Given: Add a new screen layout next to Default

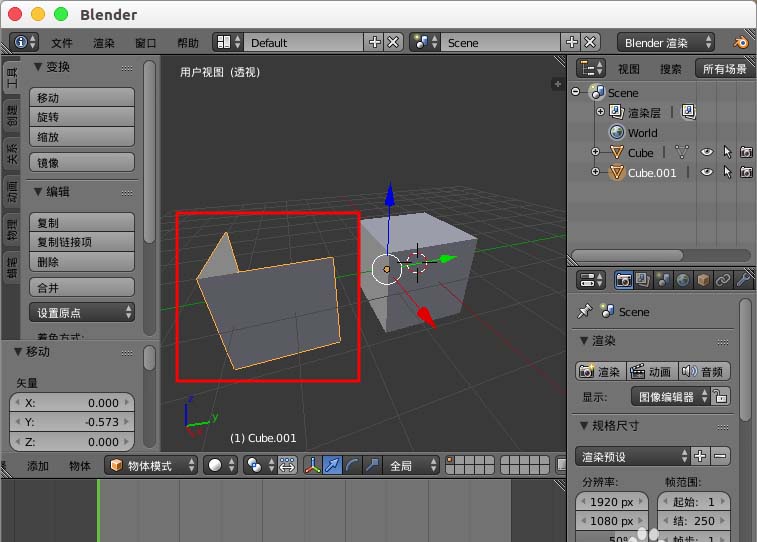Looking at the screenshot, I should [x=374, y=42].
